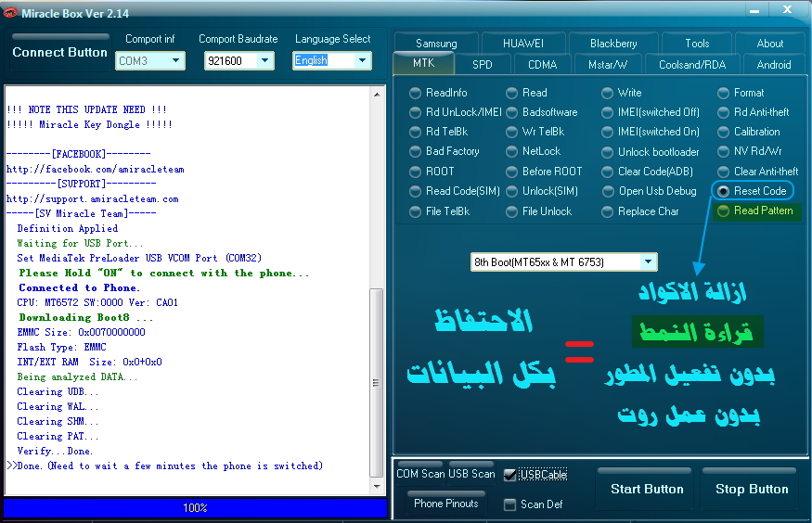812x523 pixels.
Task: Select Wr TelBk option
Action: (x=511, y=133)
